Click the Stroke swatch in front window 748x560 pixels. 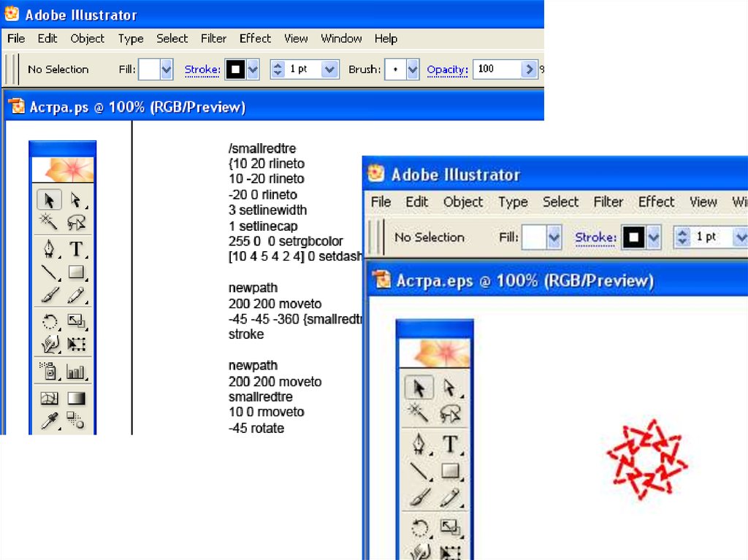tap(633, 237)
